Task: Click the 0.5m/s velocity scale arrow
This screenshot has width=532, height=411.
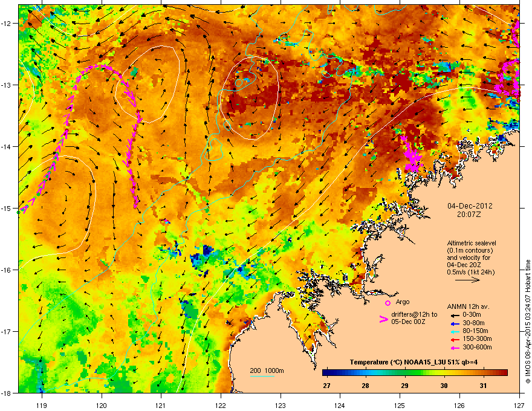Action: (467, 280)
